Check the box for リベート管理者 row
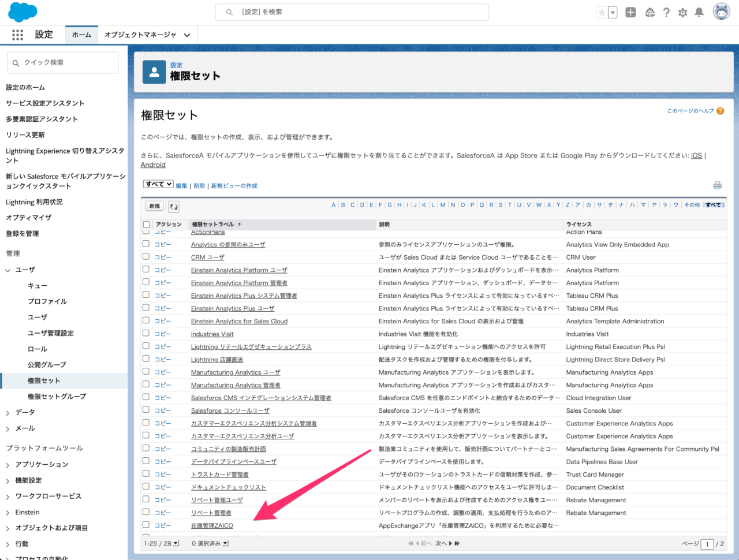739x560 pixels. (x=146, y=512)
